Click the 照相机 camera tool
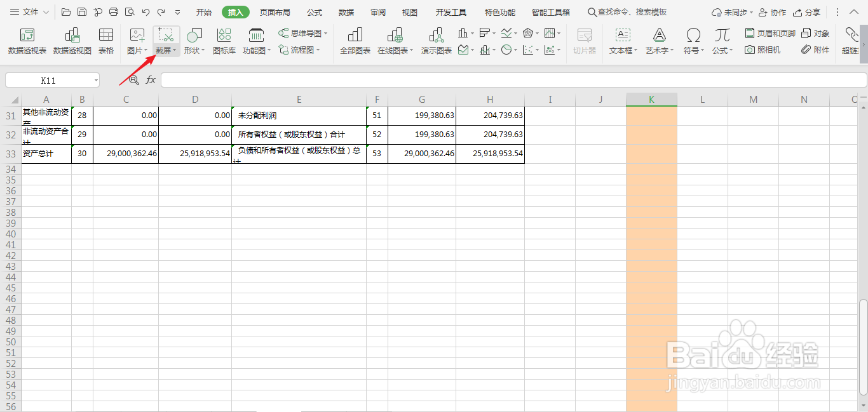The image size is (868, 412). pos(763,50)
